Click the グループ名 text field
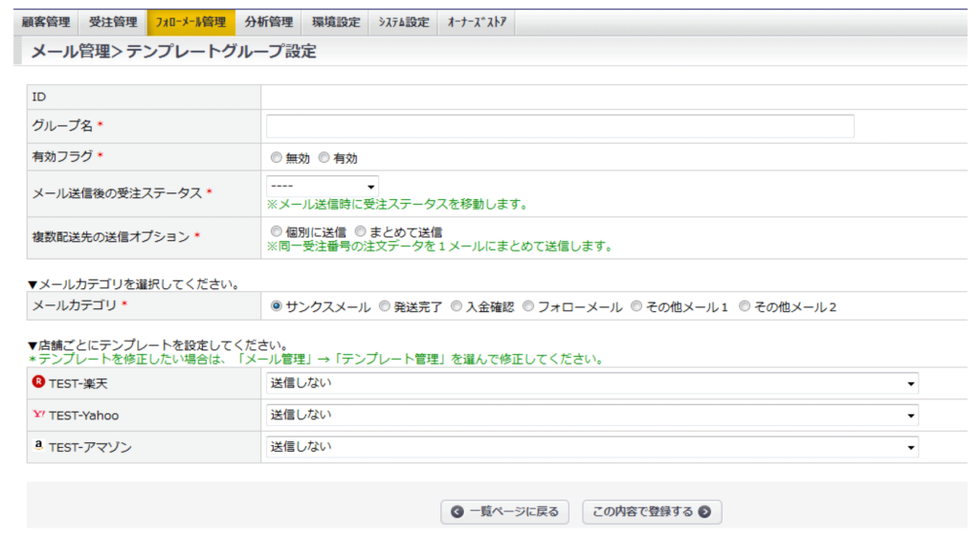This screenshot has height=537, width=980. pos(560,126)
